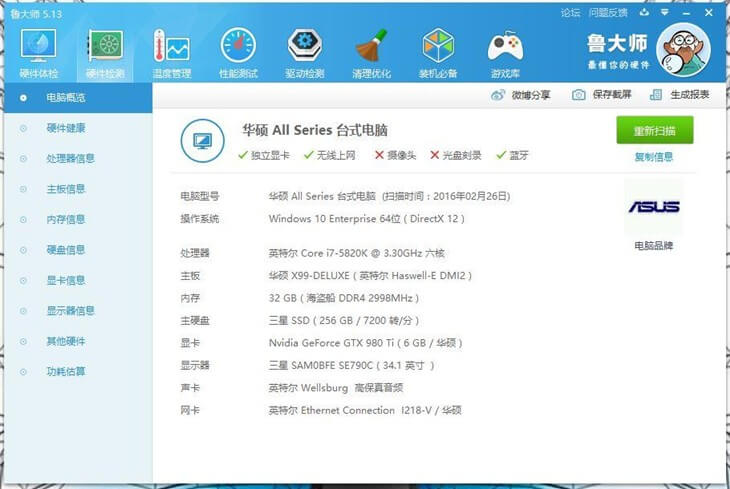This screenshot has width=730, height=489.
Task: Select the 温度管理 temperature management icon
Action: [x=171, y=52]
